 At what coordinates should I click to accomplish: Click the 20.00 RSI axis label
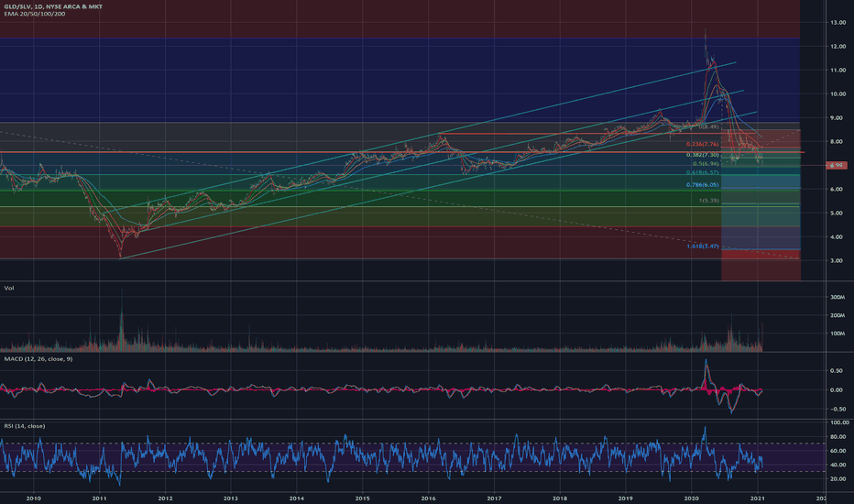pyautogui.click(x=838, y=479)
